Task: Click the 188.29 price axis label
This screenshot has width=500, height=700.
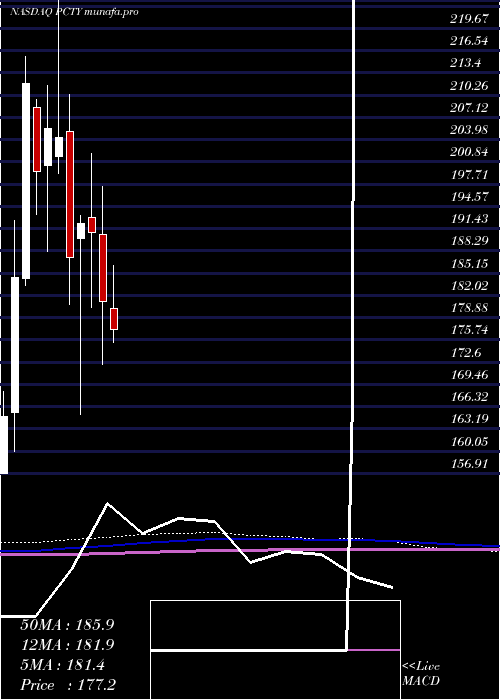Action: point(469,241)
